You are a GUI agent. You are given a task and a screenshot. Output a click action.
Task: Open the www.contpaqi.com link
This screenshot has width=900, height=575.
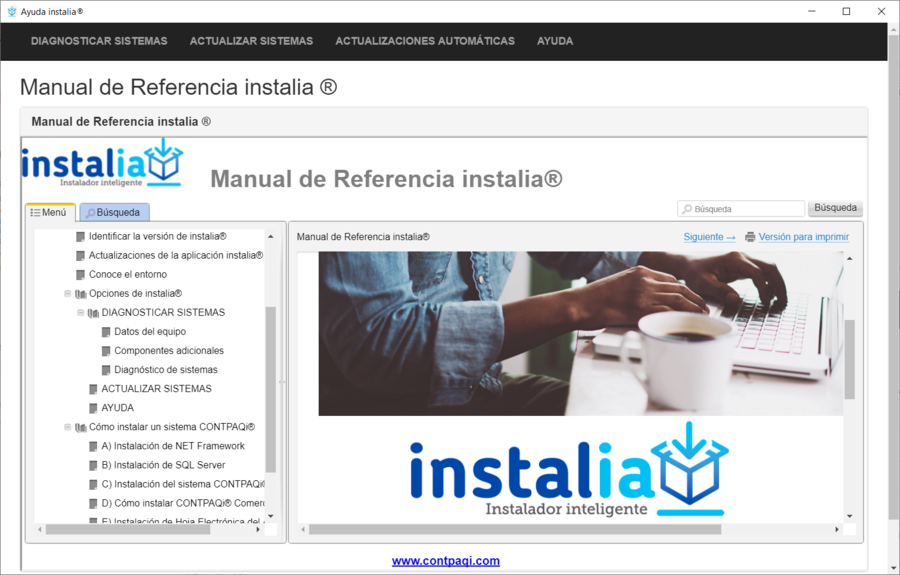click(x=445, y=561)
